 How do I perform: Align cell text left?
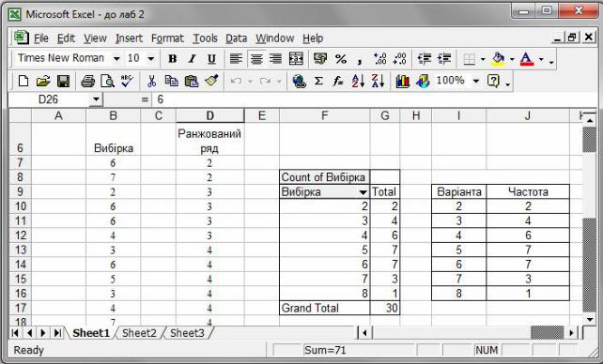pos(236,59)
